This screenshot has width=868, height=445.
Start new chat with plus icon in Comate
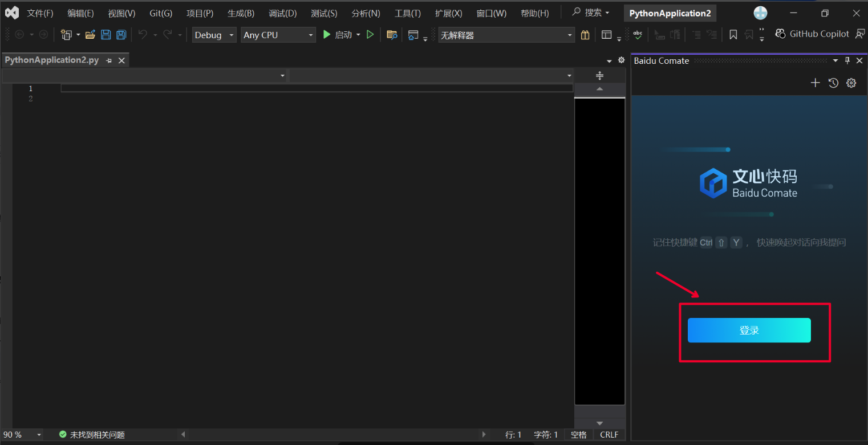pyautogui.click(x=816, y=83)
